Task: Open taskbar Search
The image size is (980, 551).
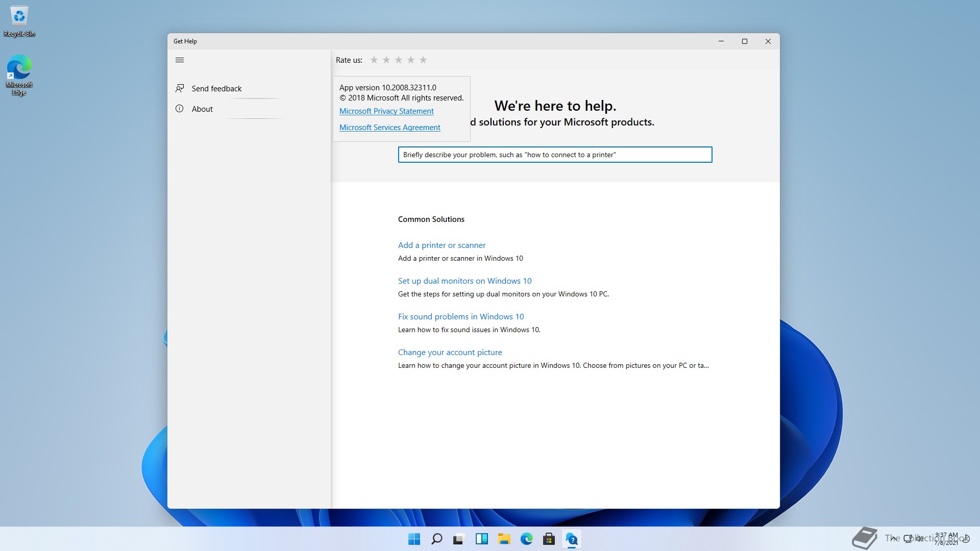Action: (x=436, y=539)
